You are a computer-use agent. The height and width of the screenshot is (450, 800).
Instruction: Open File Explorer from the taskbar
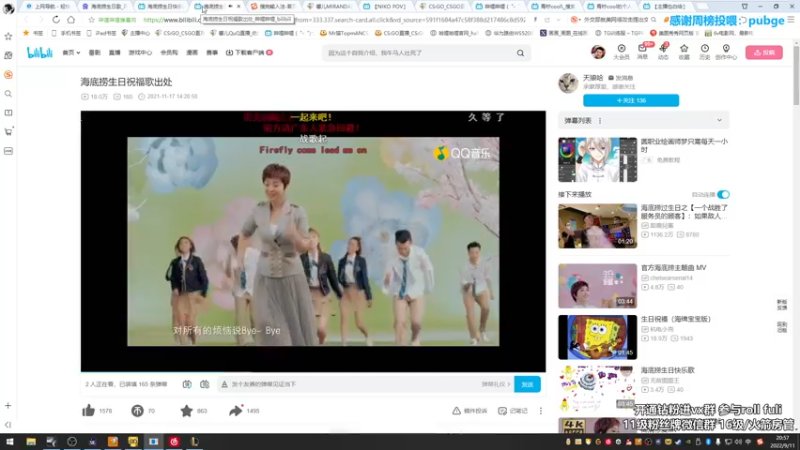tap(31, 441)
